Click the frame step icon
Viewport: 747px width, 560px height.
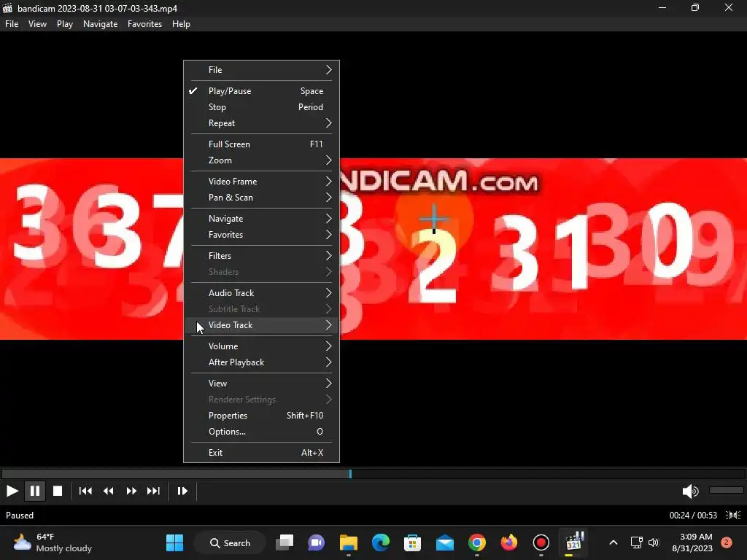click(x=182, y=491)
